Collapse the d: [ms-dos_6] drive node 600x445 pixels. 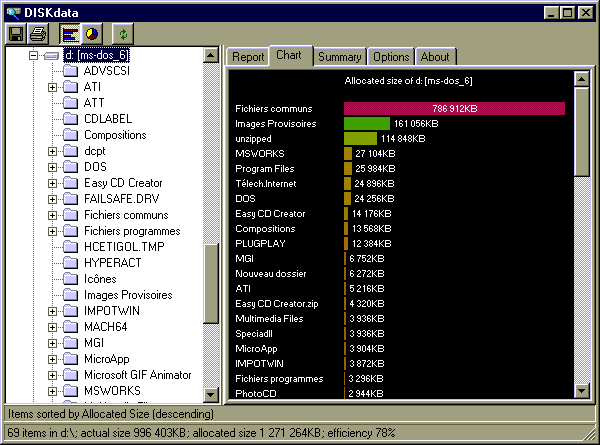tap(33, 55)
